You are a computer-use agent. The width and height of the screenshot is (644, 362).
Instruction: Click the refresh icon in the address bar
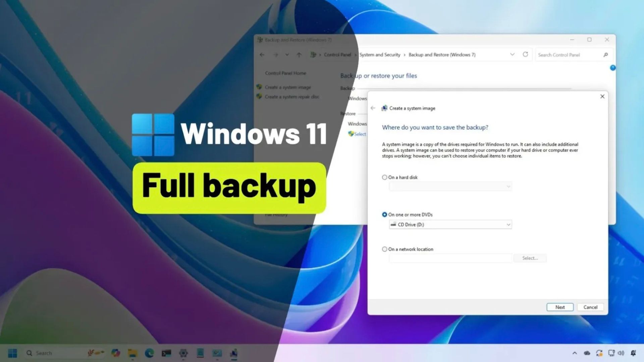coord(525,54)
